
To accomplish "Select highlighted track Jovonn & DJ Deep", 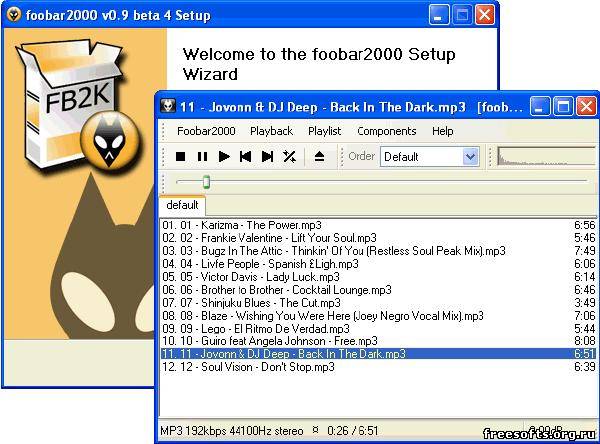I will click(x=378, y=354).
